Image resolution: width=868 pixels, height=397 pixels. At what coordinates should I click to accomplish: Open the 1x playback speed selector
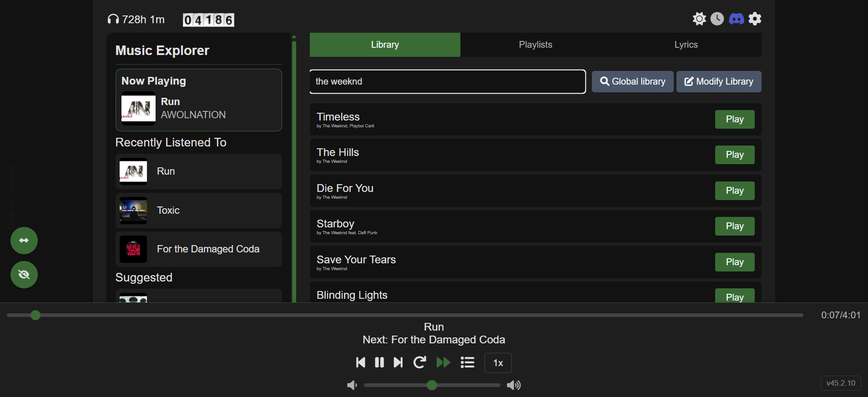[x=498, y=362]
